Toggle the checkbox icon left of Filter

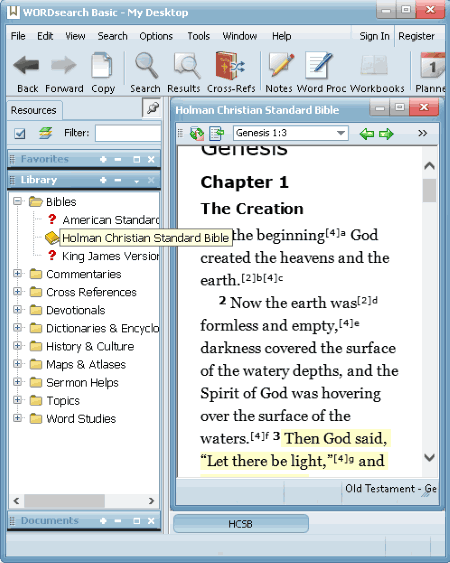[x=19, y=133]
